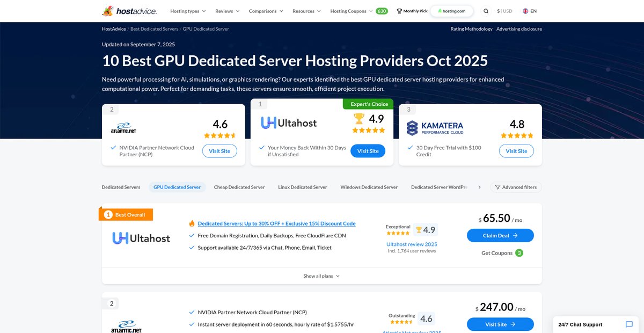
Task: Open the Advertising disclosure link
Action: [519, 28]
